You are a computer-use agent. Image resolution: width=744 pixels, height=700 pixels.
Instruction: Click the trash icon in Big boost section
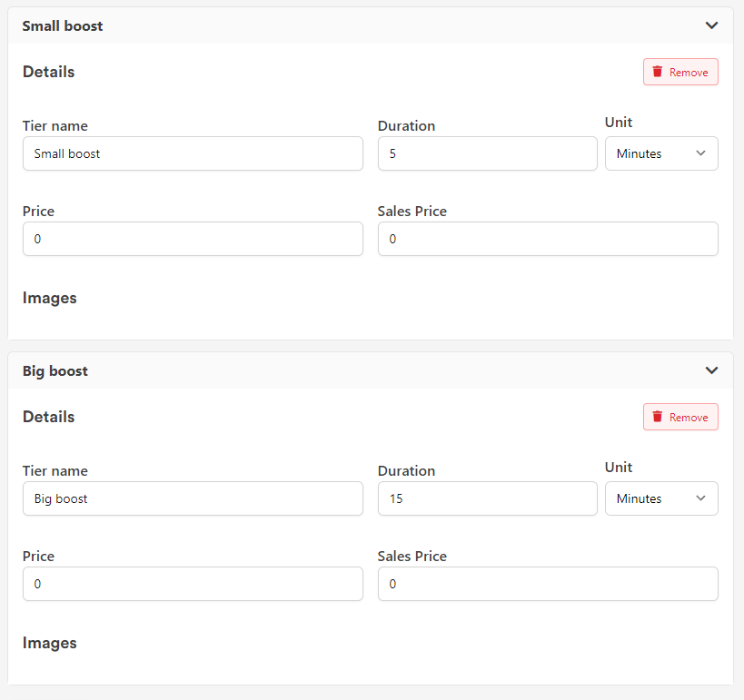(658, 417)
